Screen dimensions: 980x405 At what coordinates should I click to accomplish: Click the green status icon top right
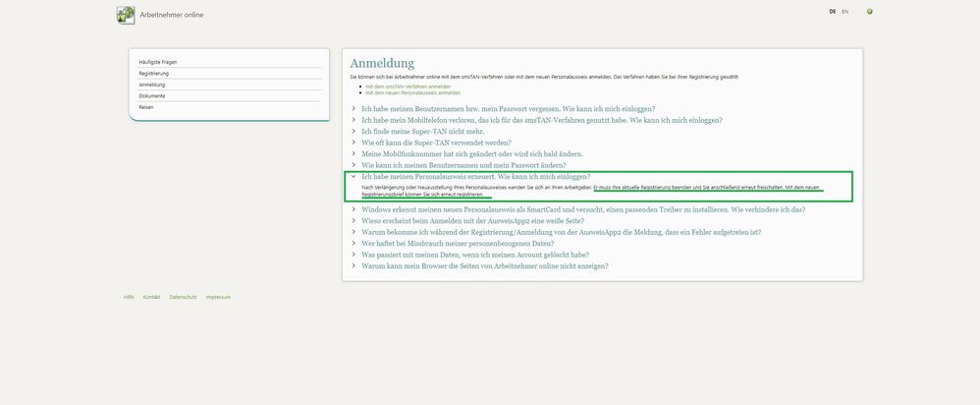[870, 12]
